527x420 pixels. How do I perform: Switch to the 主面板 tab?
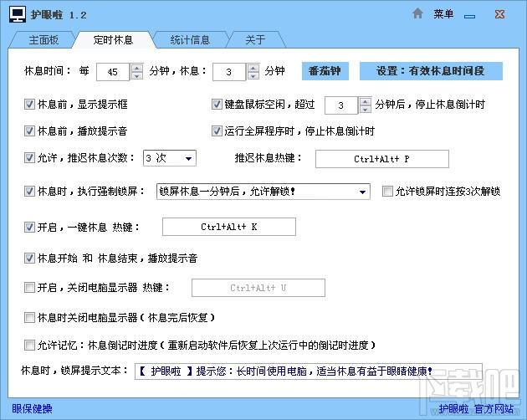point(43,40)
